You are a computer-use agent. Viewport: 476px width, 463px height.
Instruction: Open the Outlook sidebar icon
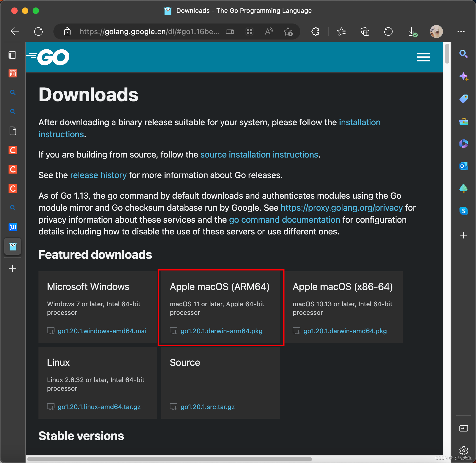[x=463, y=166]
